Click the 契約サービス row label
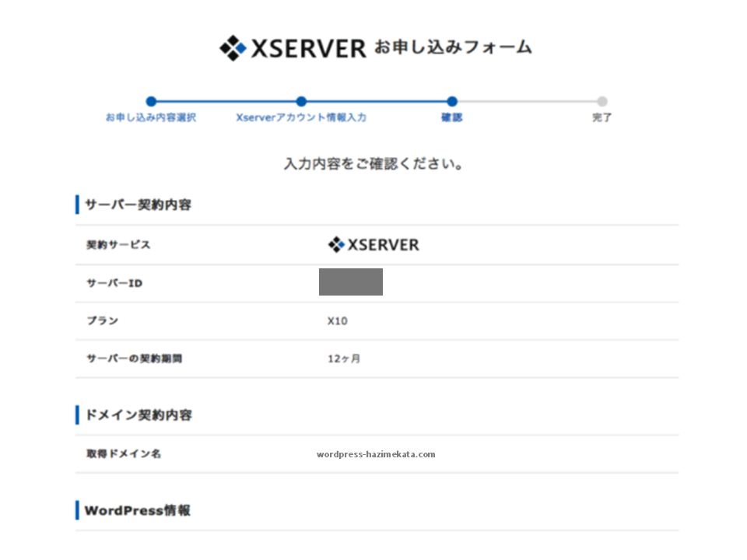Viewport: 747px width, 560px height. click(118, 245)
